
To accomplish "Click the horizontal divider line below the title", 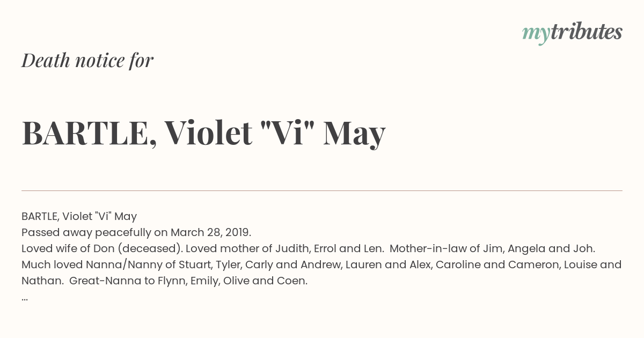I will pyautogui.click(x=322, y=190).
